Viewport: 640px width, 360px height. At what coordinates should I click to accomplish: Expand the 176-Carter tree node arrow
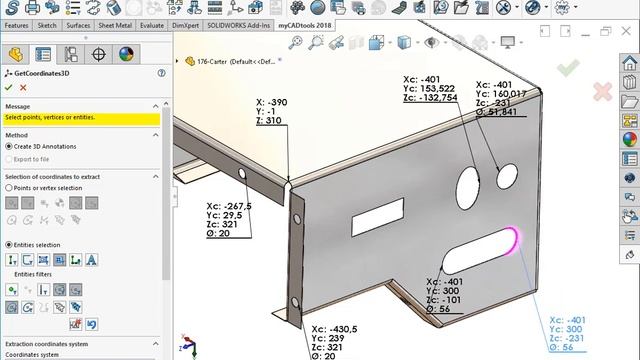(x=177, y=61)
